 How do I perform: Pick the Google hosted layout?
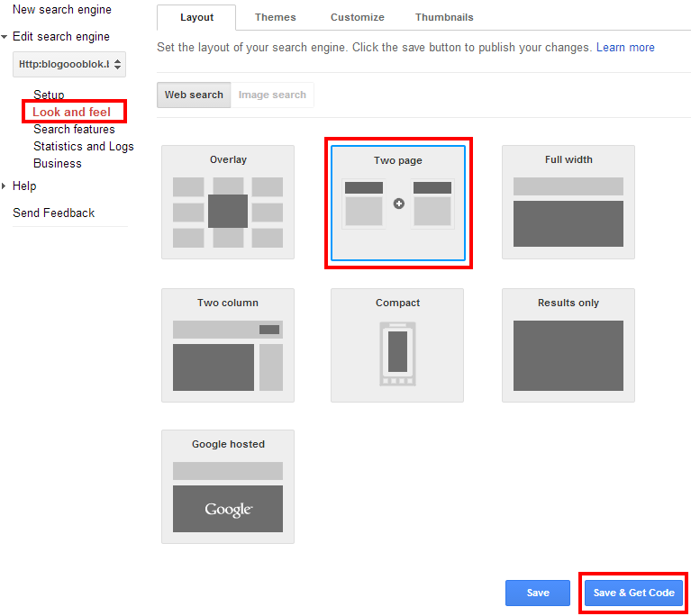click(228, 487)
